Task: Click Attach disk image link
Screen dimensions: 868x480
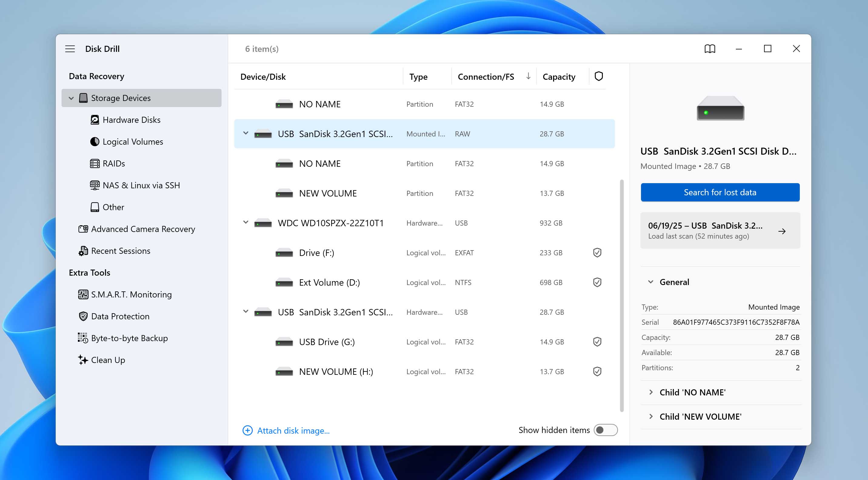Action: pos(293,431)
